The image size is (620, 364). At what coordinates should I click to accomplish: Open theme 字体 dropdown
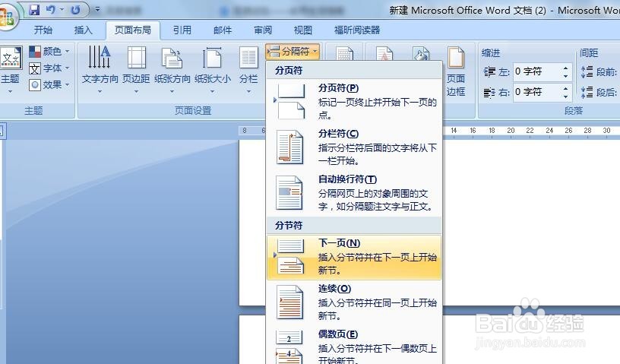[x=49, y=68]
